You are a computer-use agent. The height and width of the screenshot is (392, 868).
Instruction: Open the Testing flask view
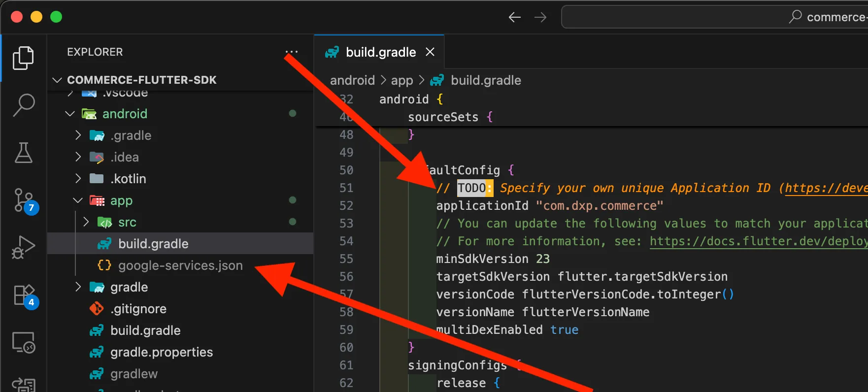(x=23, y=153)
